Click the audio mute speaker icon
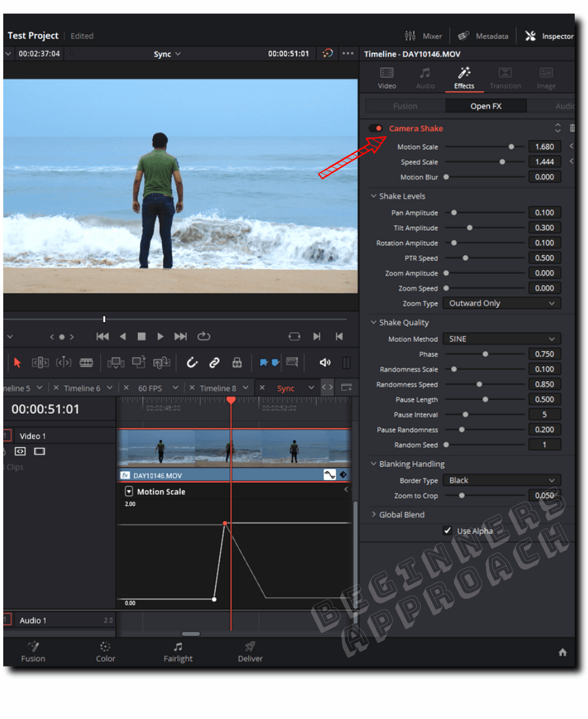 point(325,362)
